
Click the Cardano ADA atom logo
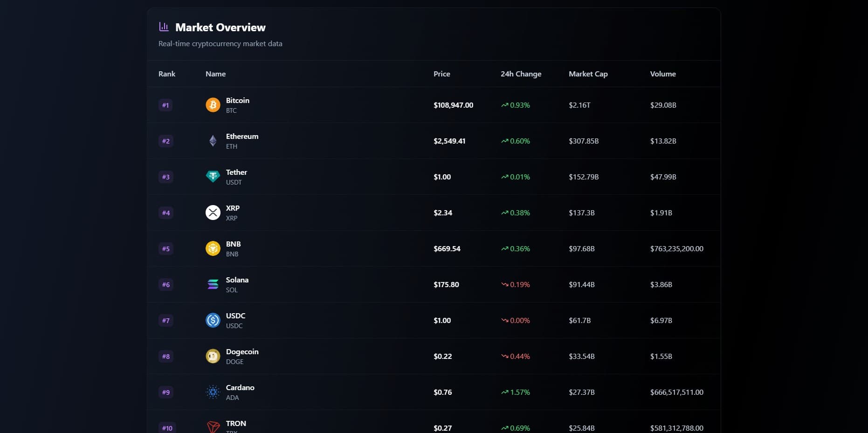(213, 392)
